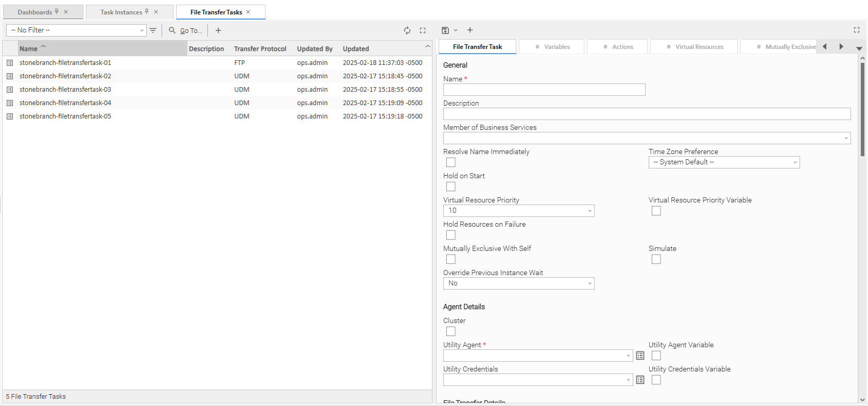Screen dimensions: 868x406
Task: Open Utility Credentials details icon
Action: coord(640,380)
